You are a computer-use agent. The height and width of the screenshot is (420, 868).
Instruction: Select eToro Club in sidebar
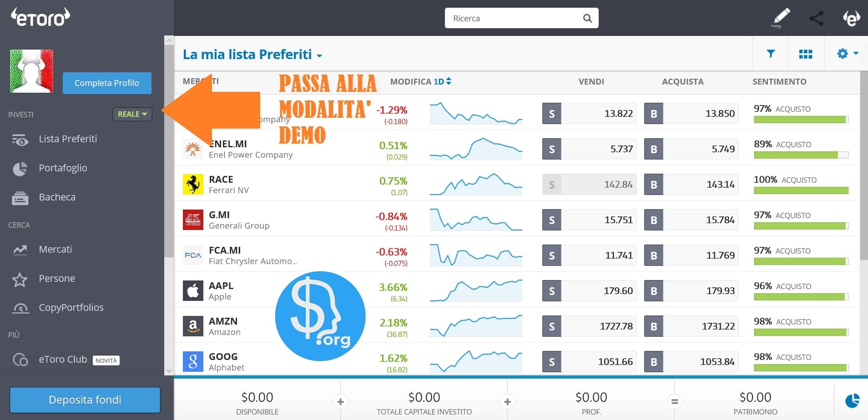[x=63, y=359]
